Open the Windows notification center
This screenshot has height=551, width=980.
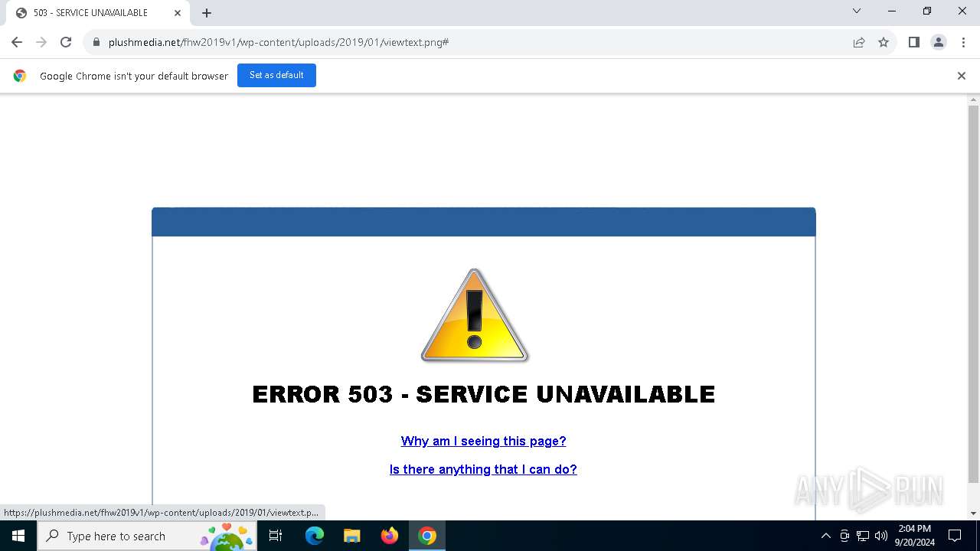pos(955,536)
